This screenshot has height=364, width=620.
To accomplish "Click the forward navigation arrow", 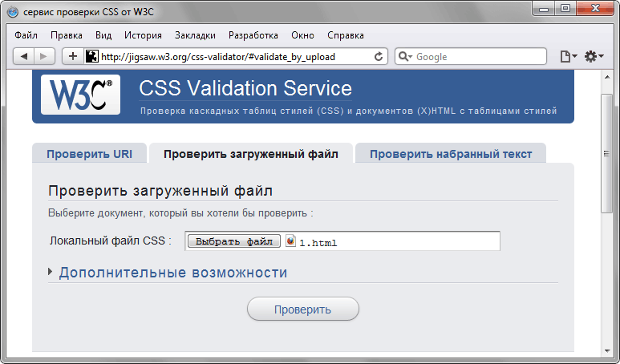I will tap(44, 56).
